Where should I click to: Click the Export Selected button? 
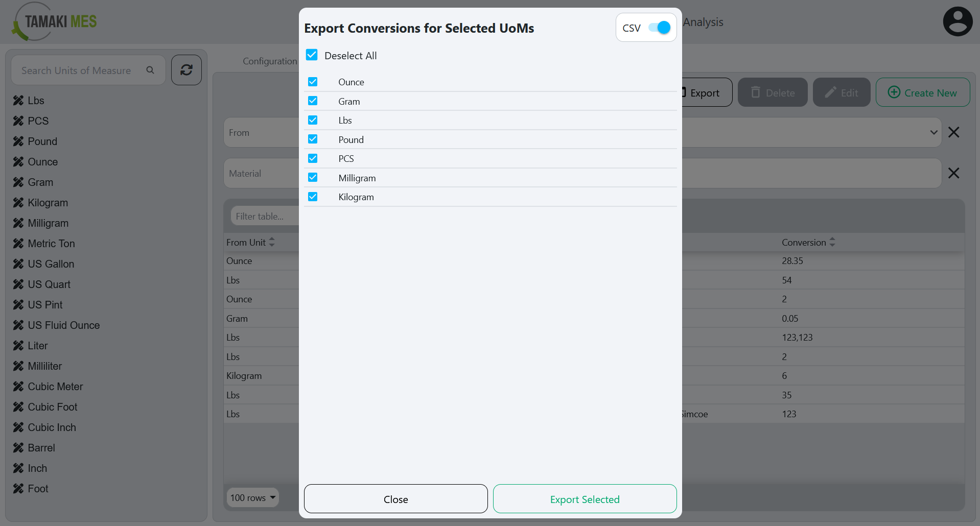click(x=584, y=499)
